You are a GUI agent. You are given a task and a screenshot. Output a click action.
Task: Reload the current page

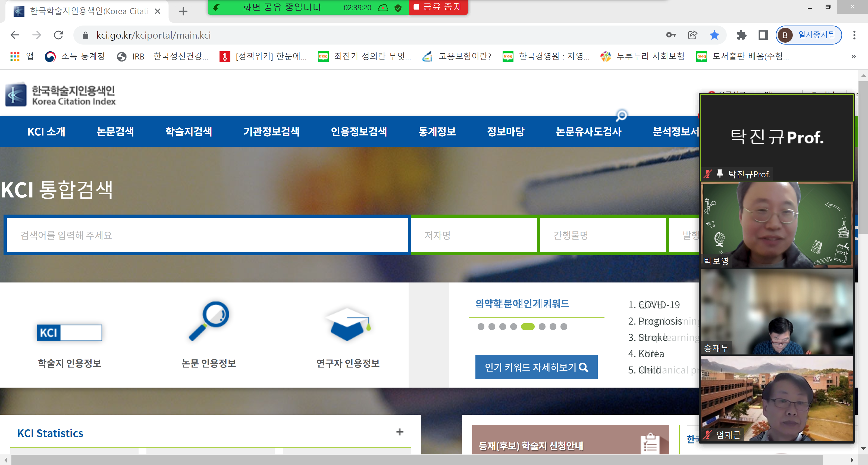[x=59, y=35]
